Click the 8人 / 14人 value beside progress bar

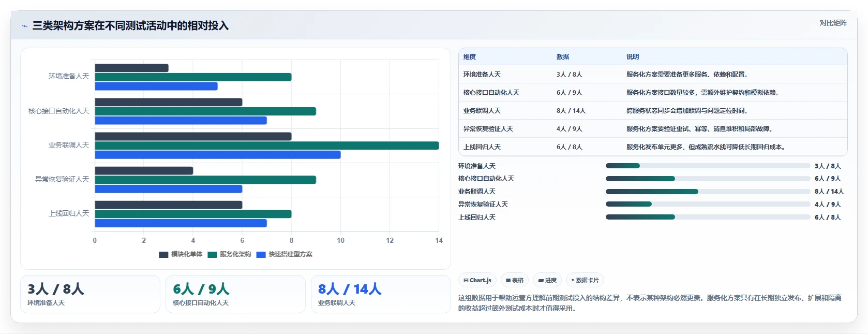829,192
